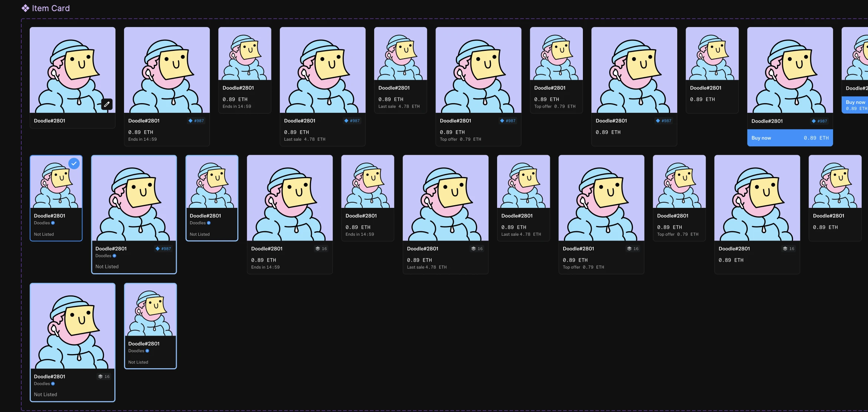Click the 16 stack badge on large Not Listed card
This screenshot has height=412, width=868.
tap(104, 376)
